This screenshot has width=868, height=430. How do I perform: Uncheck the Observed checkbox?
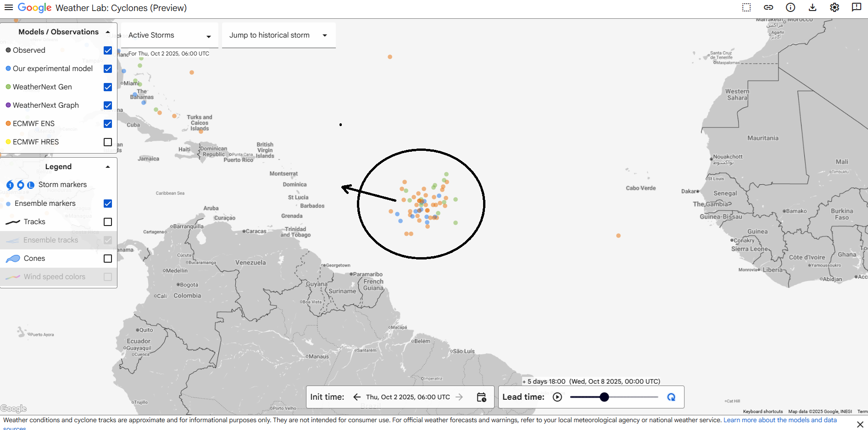pos(108,50)
